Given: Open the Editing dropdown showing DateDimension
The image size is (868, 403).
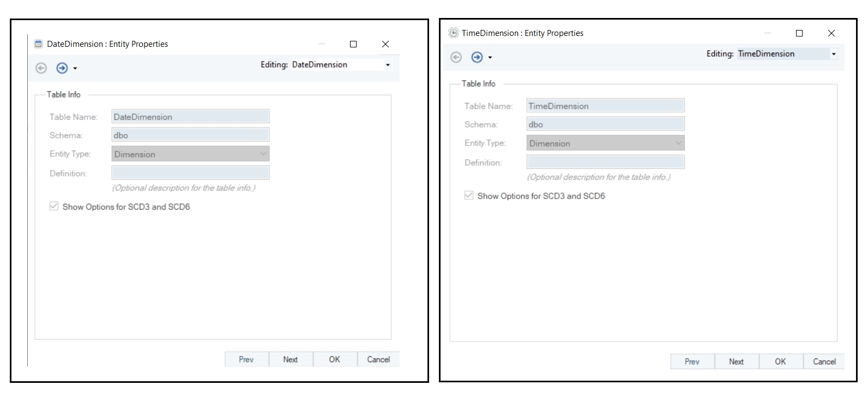Looking at the screenshot, I should pyautogui.click(x=388, y=65).
